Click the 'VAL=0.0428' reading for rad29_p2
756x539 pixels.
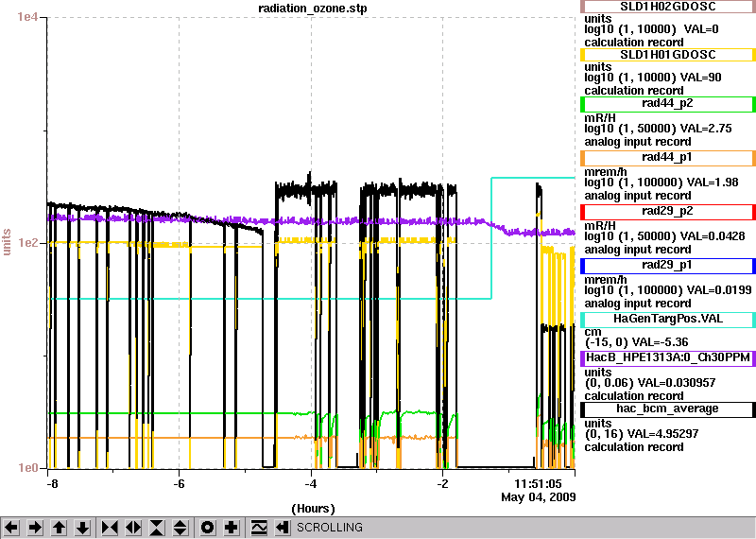pos(713,237)
